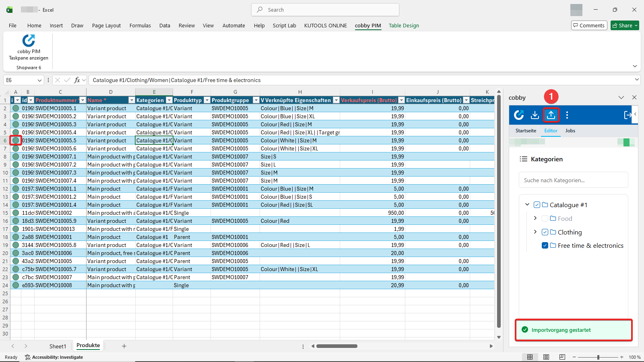
Task: Open the Formulas ribbon tab
Action: pyautogui.click(x=140, y=25)
